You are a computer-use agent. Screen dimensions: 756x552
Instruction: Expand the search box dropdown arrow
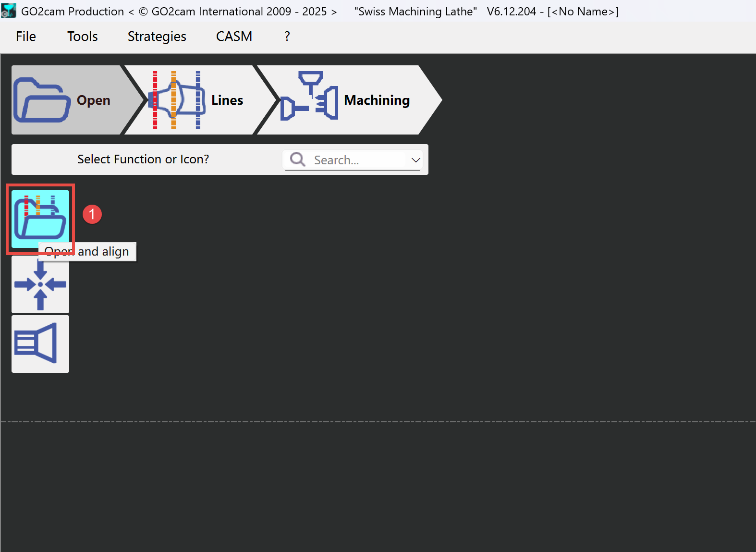415,160
